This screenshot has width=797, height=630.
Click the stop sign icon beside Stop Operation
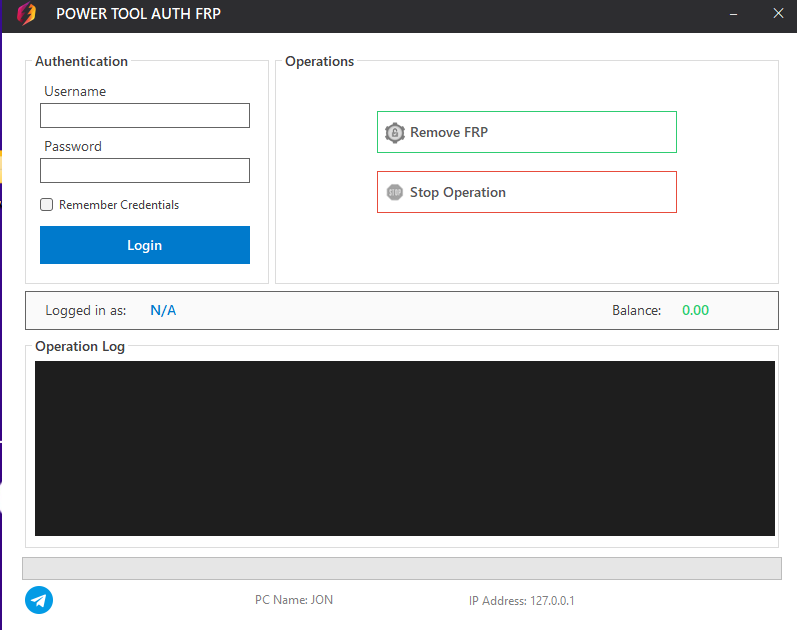point(394,192)
